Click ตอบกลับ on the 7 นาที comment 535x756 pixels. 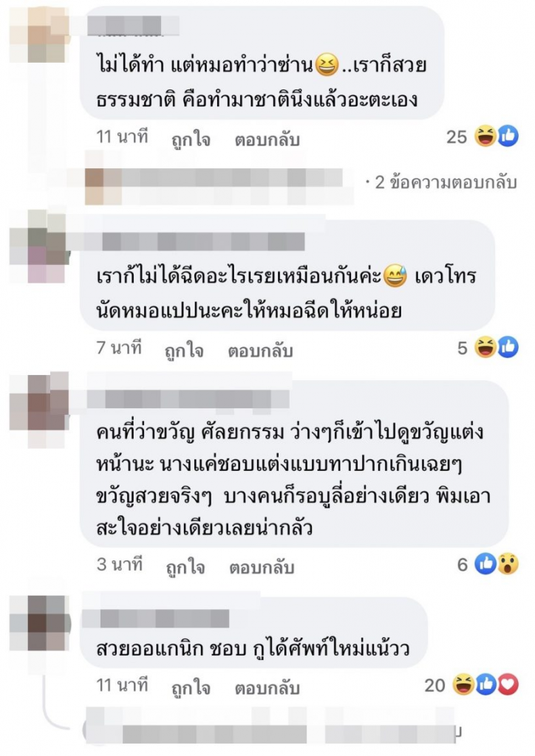click(261, 351)
